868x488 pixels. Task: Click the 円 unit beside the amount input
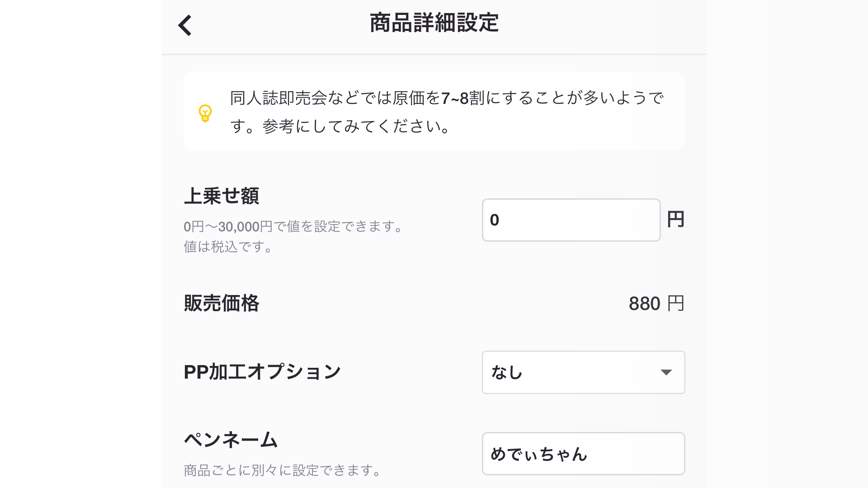point(675,220)
